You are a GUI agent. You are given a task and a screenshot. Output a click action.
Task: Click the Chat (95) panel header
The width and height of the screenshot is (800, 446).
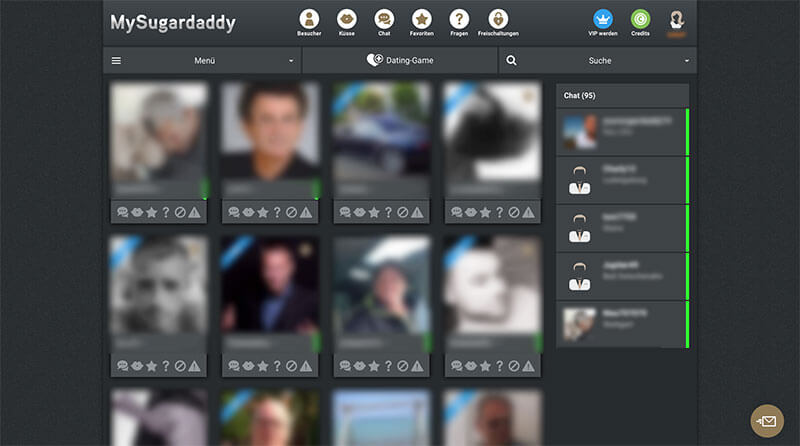pos(622,96)
